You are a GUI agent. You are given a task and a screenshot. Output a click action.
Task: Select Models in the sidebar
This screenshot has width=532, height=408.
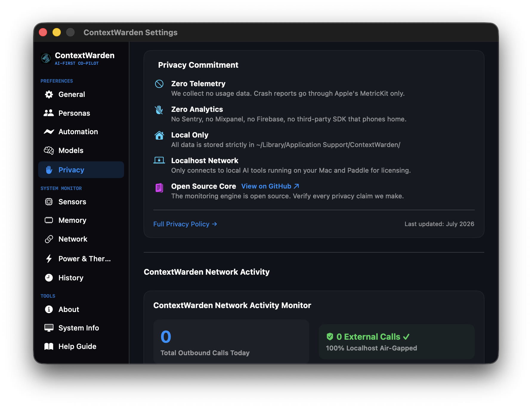(x=81, y=150)
